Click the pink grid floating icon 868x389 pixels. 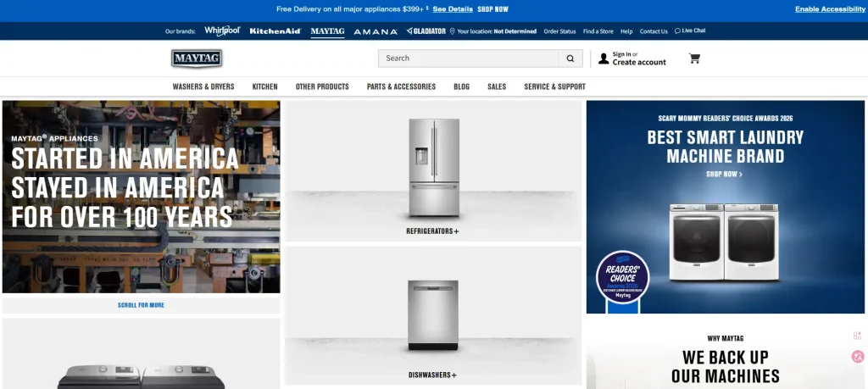pyautogui.click(x=858, y=336)
